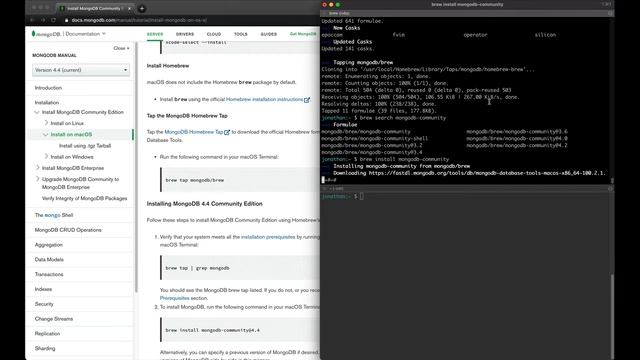Click the yellow minimize button on Terminal
Viewport: 640px width, 360px height.
coord(331,4)
